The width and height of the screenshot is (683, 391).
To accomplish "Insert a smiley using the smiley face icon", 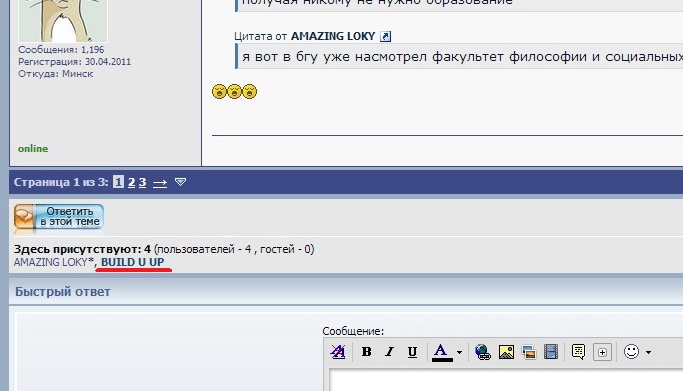I will 631,351.
